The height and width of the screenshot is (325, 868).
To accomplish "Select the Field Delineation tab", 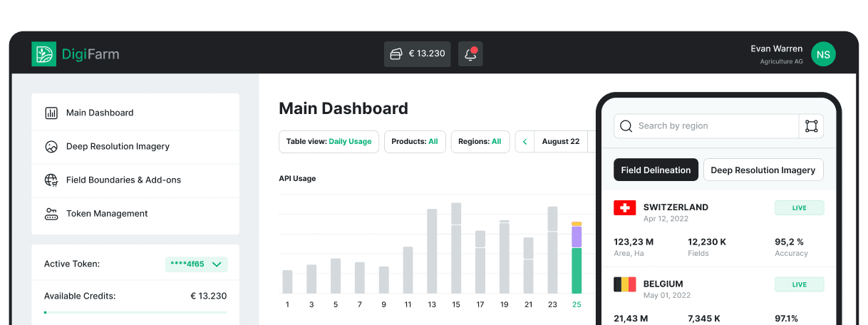I will (656, 170).
